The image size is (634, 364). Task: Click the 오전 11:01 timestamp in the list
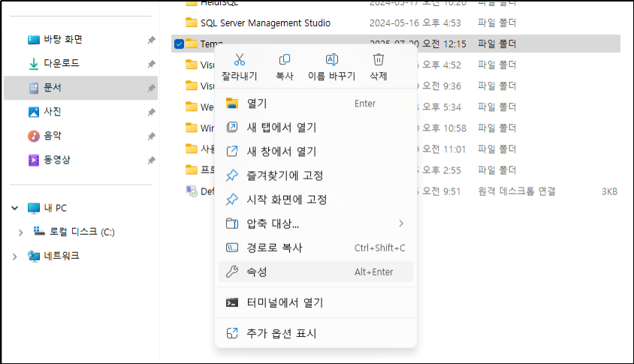tap(445, 149)
